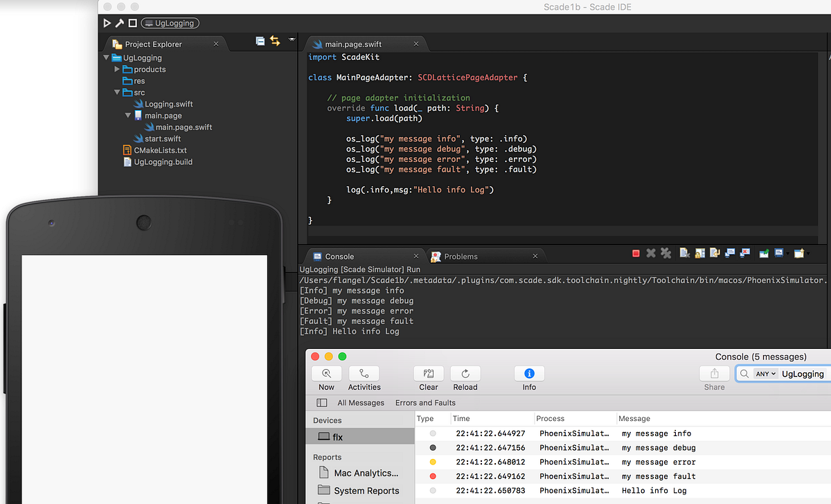The image size is (831, 504).
Task: Toggle scroll lock in the console toolbar
Action: [698, 253]
